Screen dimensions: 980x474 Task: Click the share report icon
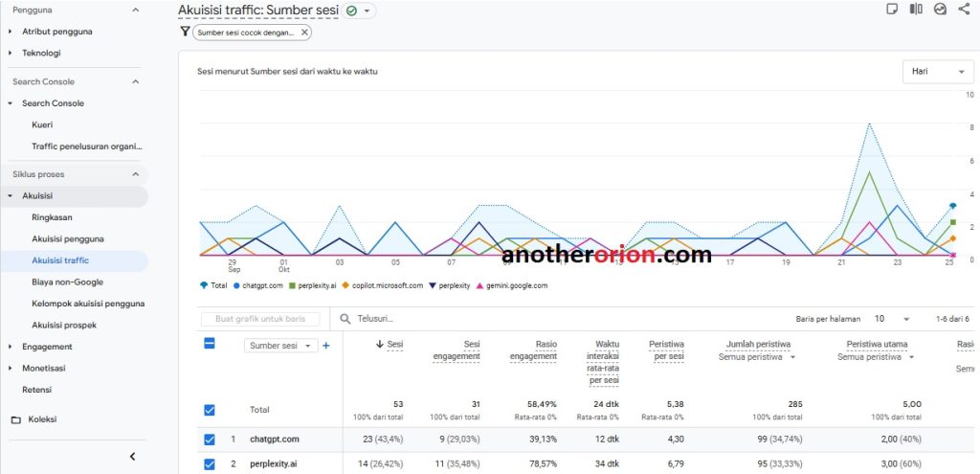[x=963, y=10]
